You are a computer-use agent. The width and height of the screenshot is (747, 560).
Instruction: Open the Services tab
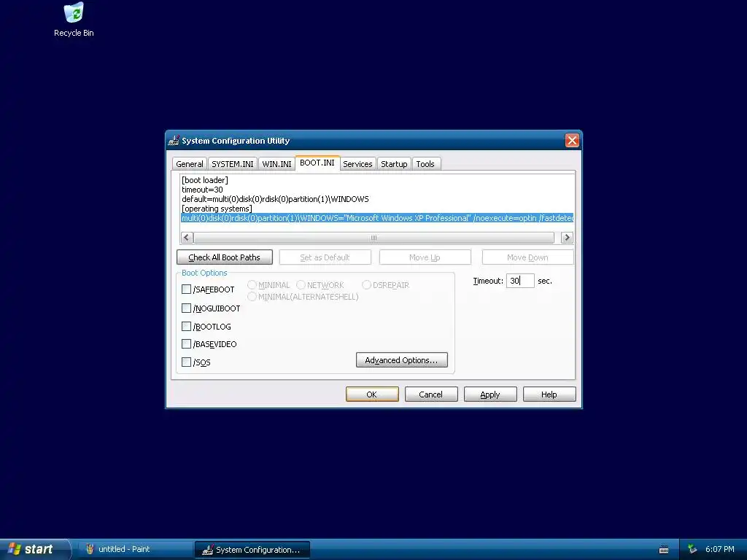tap(357, 164)
